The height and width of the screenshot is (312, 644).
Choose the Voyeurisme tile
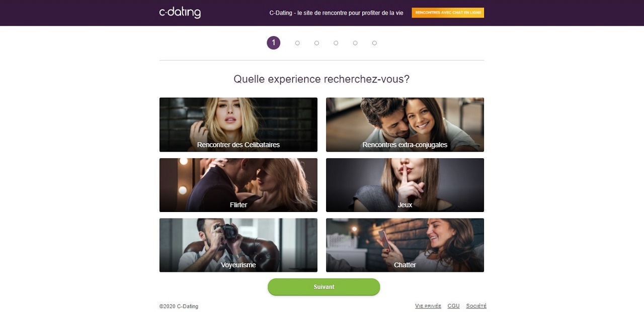(x=238, y=245)
